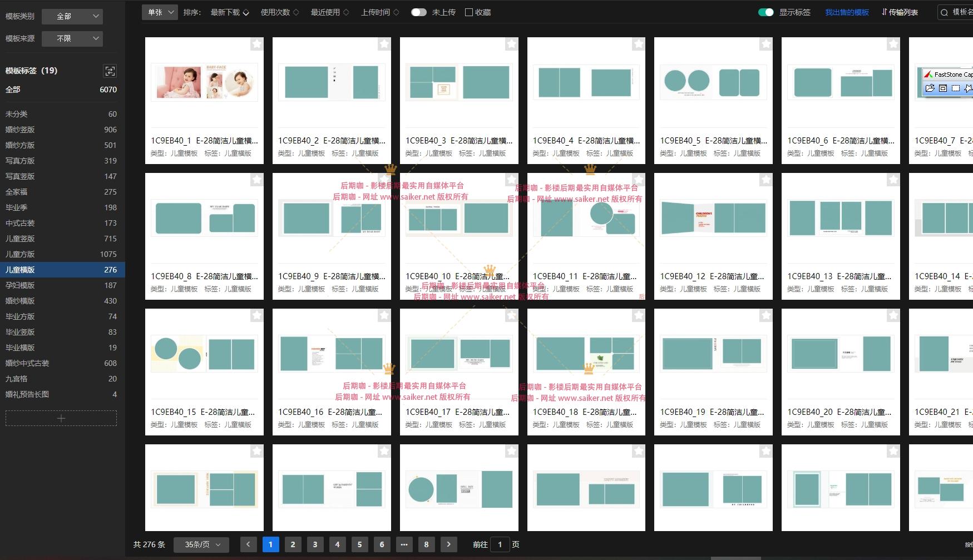Open the 传输列表 transfer list
Image resolution: width=973 pixels, height=560 pixels.
(900, 12)
